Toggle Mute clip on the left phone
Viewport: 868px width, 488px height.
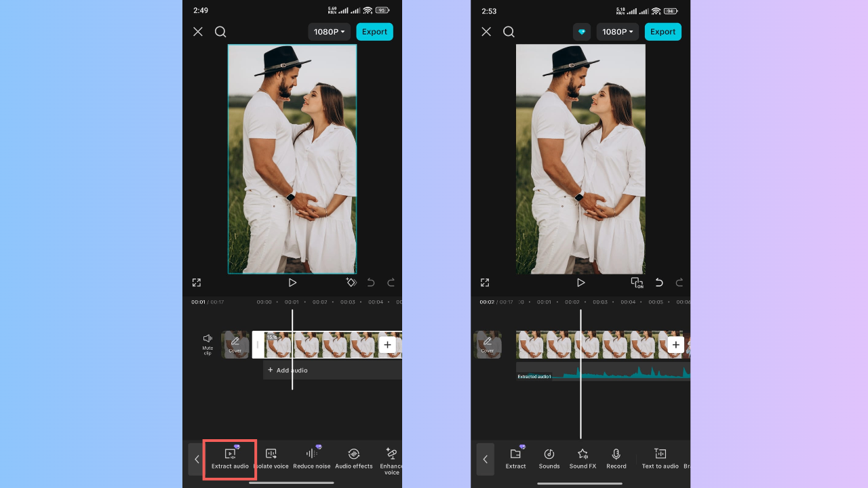tap(208, 344)
